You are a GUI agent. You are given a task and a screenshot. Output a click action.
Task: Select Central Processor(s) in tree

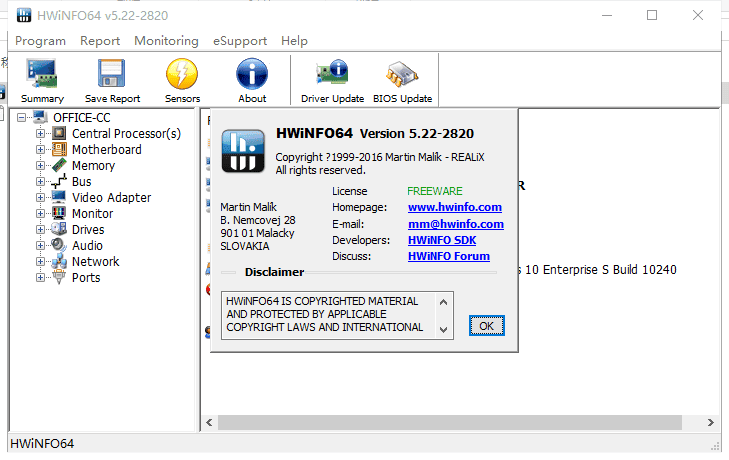(x=126, y=134)
